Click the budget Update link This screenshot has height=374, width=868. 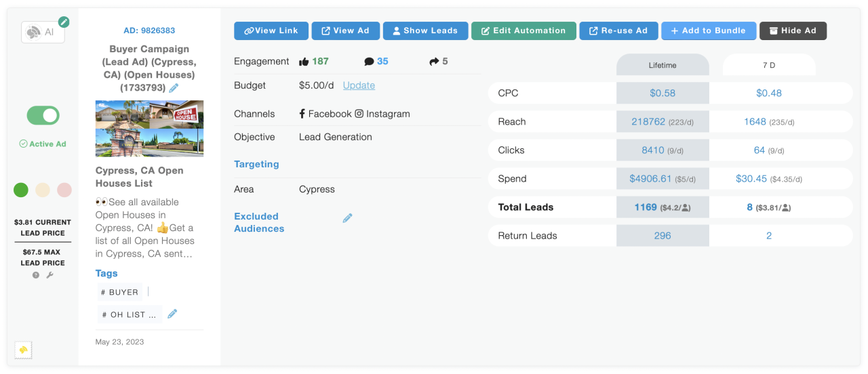[359, 85]
